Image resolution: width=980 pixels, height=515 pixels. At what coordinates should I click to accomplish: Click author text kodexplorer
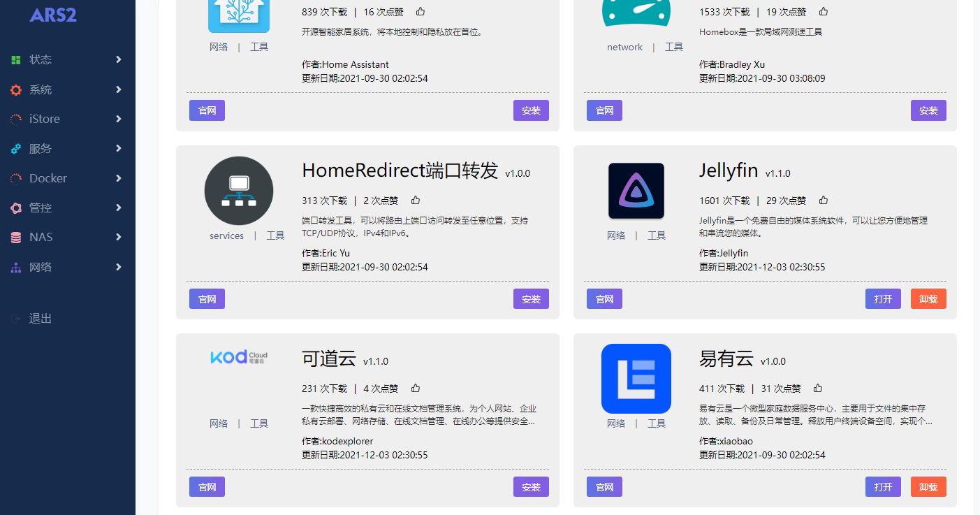tap(347, 441)
